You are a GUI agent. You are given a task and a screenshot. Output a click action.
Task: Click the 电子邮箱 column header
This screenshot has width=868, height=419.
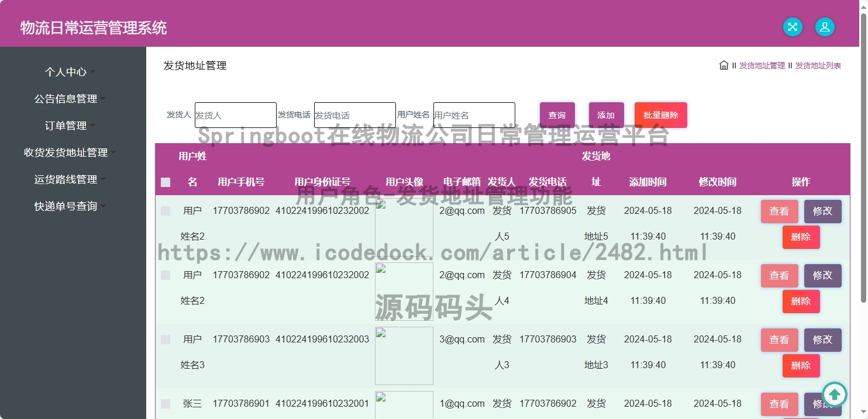tap(462, 182)
